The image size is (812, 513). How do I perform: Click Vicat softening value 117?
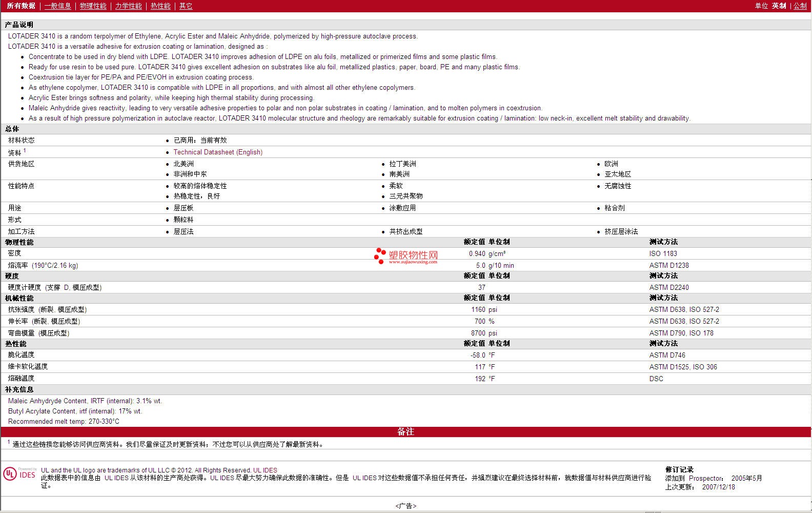480,367
